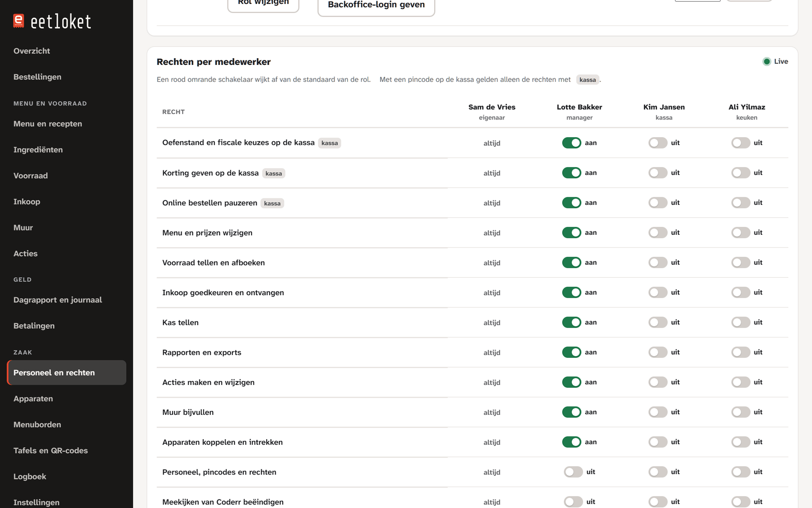Screen dimensions: 812x508
Task: Turn off Kas tellen for Lotte Bakker
Action: click(x=571, y=322)
